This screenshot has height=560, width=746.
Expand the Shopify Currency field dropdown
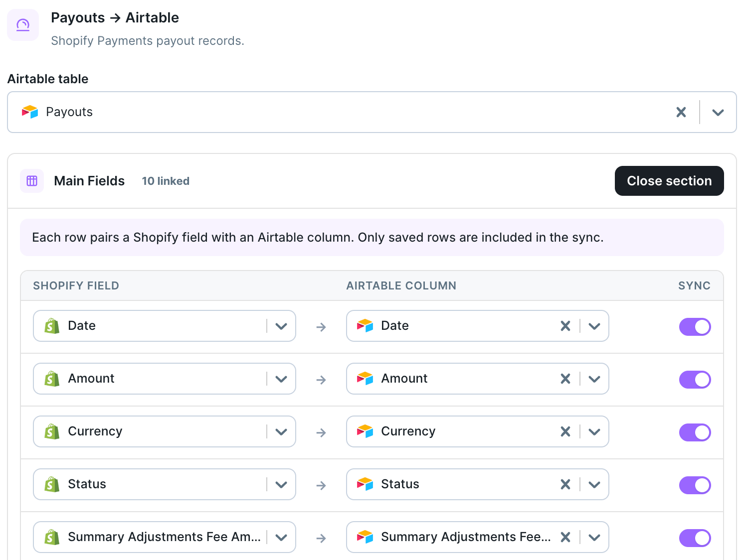(281, 432)
